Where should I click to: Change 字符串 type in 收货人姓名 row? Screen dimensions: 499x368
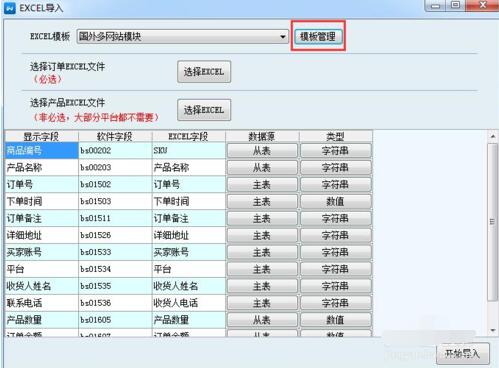point(336,286)
